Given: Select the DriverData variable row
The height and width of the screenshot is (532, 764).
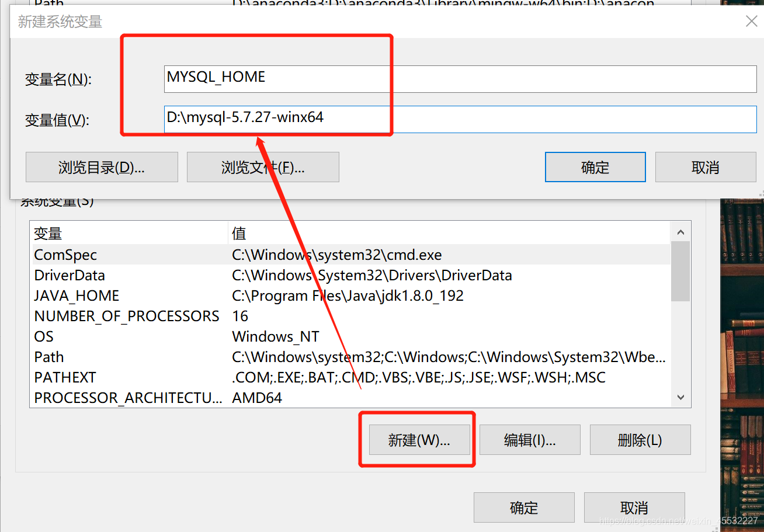Looking at the screenshot, I should coord(350,275).
